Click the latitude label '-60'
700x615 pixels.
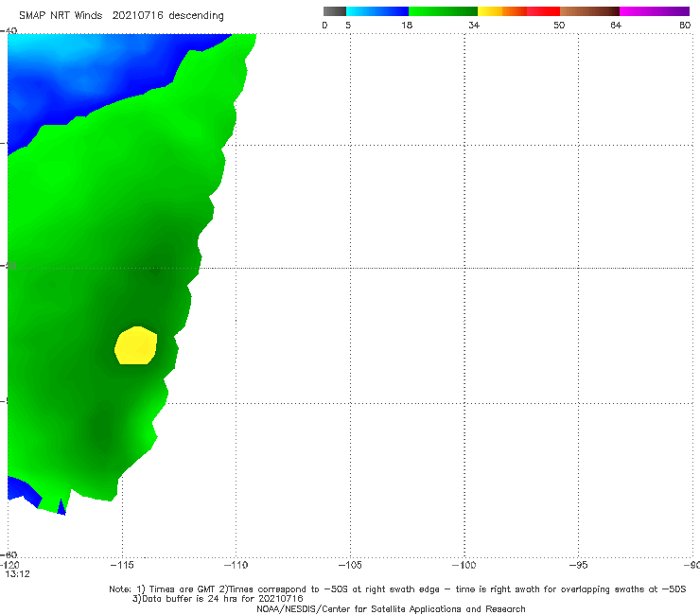pyautogui.click(x=9, y=554)
